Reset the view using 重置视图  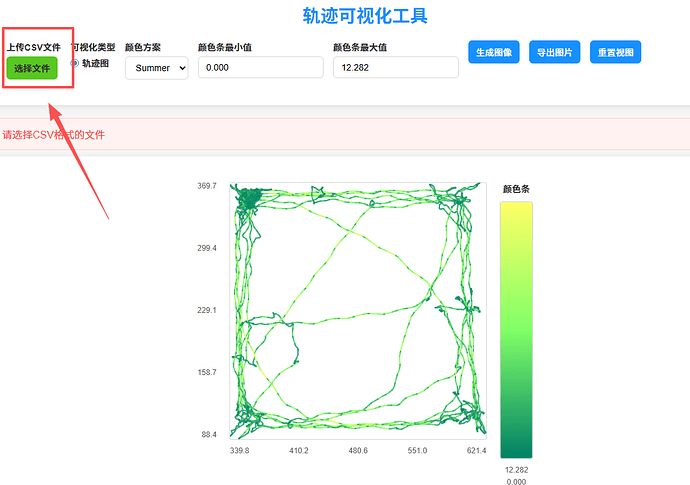pyautogui.click(x=614, y=53)
